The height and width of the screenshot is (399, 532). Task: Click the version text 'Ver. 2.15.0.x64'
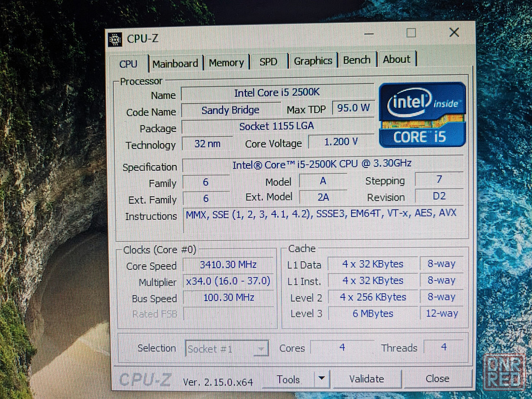coord(218,382)
